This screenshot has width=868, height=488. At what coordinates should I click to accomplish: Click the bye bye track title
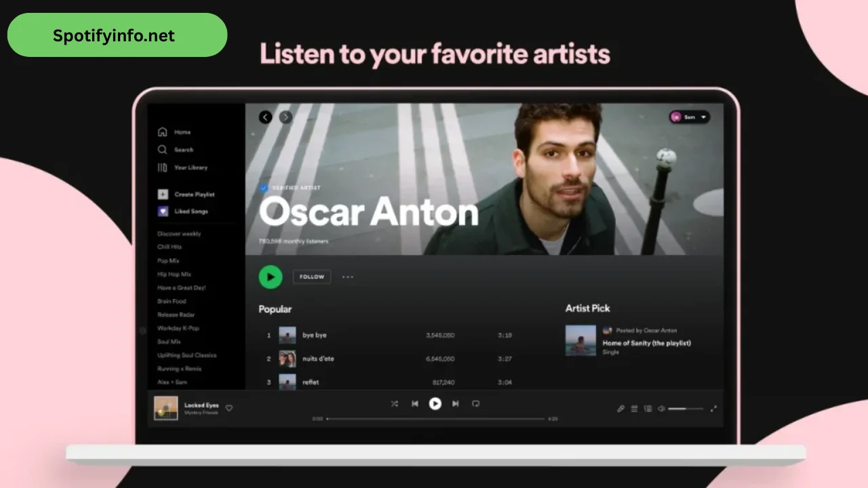point(315,335)
